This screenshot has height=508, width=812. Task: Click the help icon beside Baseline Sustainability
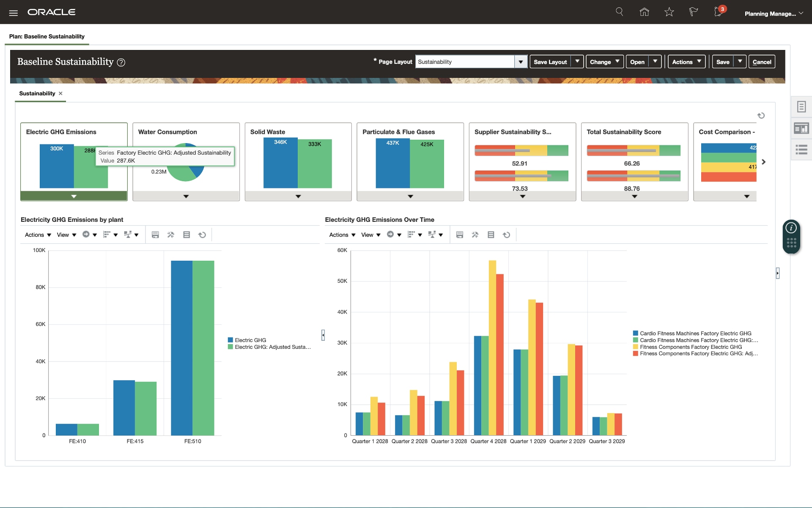click(x=121, y=63)
